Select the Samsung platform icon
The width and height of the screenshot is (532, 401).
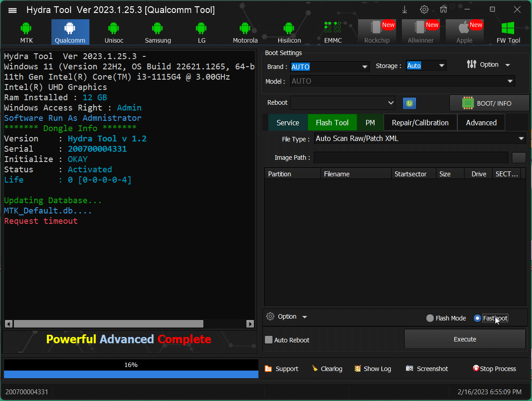point(158,32)
